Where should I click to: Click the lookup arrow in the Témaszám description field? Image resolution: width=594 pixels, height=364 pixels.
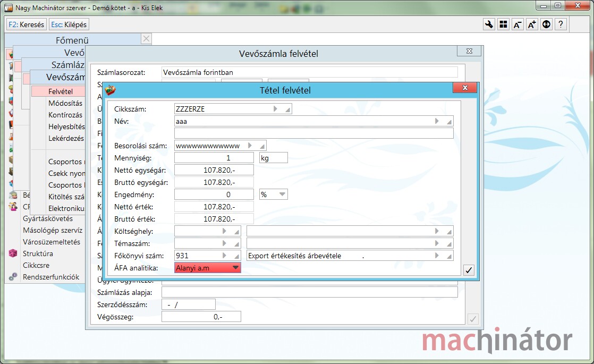437,243
